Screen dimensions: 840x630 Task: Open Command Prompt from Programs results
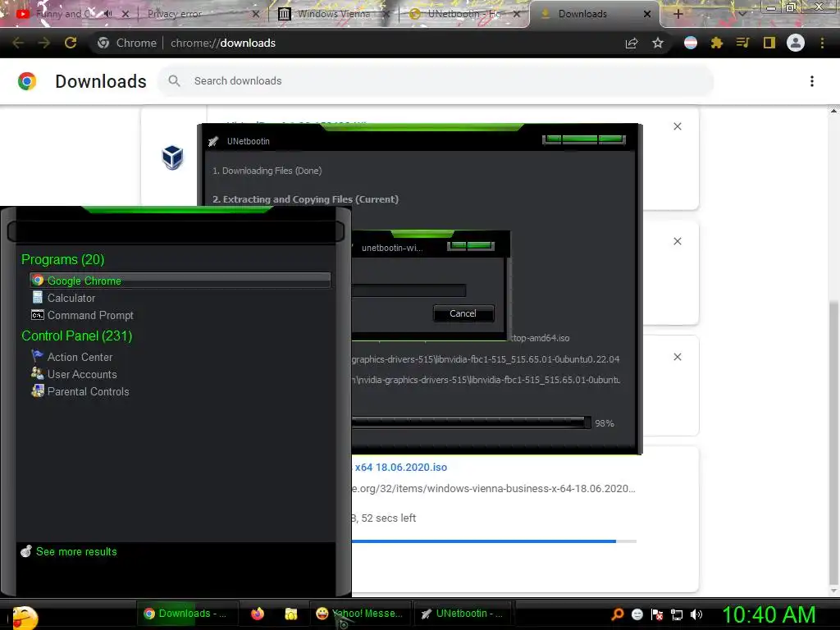[x=82, y=315]
